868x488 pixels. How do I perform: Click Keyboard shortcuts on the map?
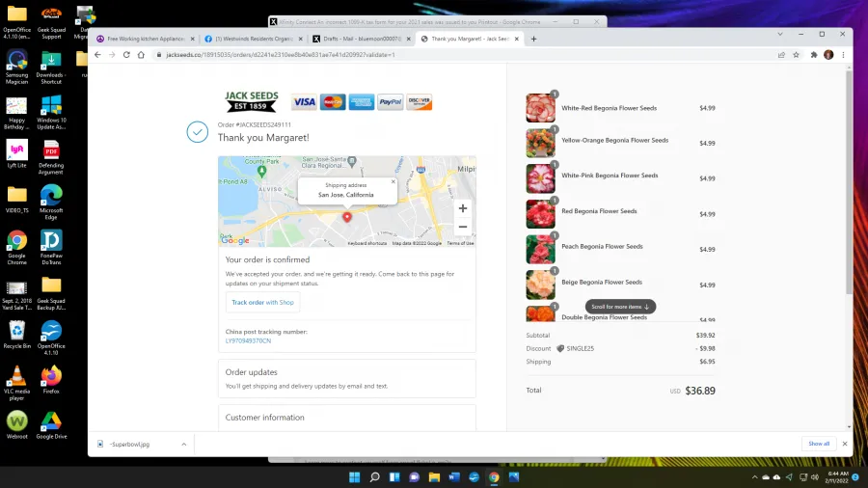(367, 243)
